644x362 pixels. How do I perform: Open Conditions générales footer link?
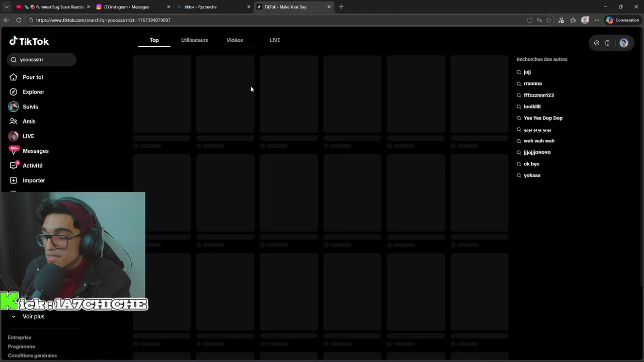(32, 355)
